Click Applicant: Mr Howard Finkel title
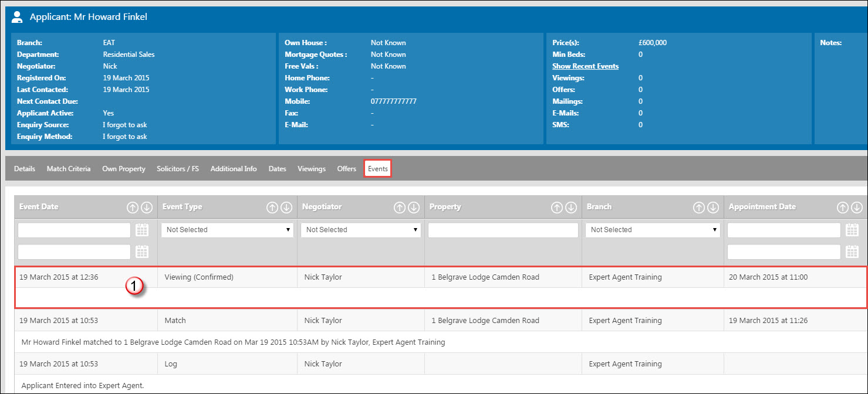 click(89, 17)
